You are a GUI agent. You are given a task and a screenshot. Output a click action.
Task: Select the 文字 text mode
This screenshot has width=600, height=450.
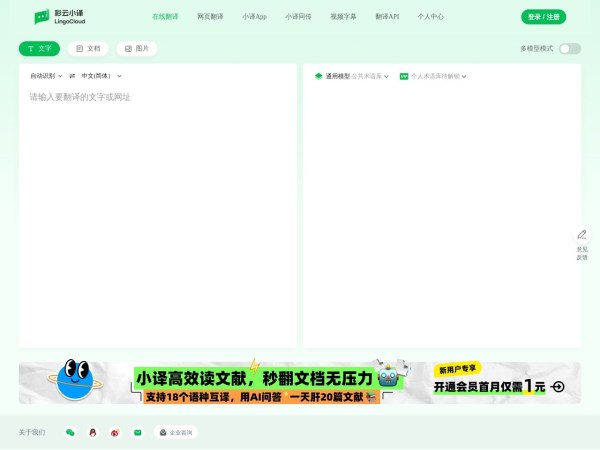pyautogui.click(x=39, y=48)
